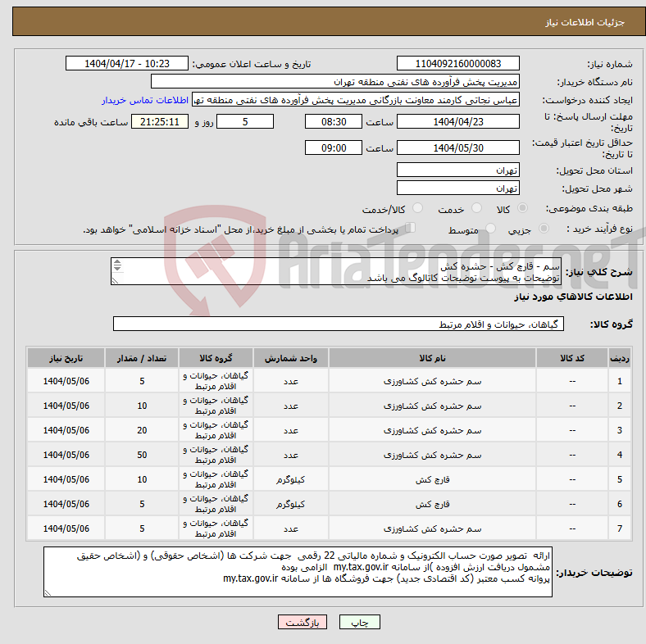Select the متوسط purchase type radio
Viewport: 646px width, 644px height.
(x=491, y=229)
